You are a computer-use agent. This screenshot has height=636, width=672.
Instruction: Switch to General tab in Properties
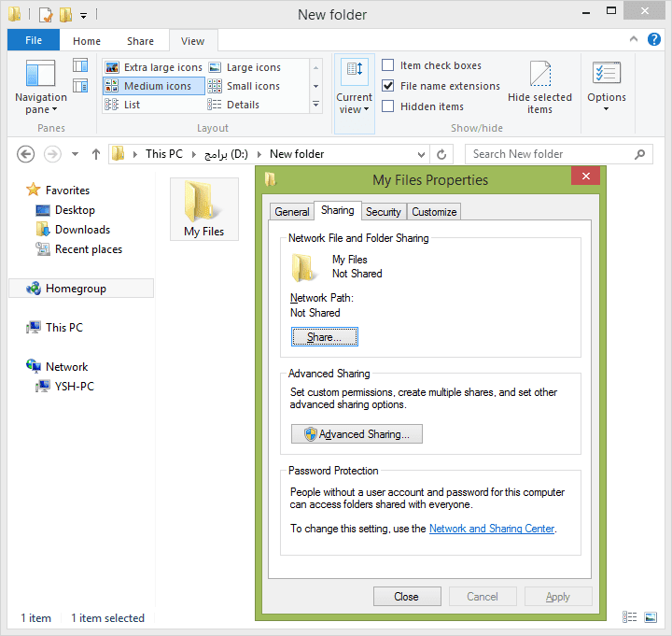point(292,212)
